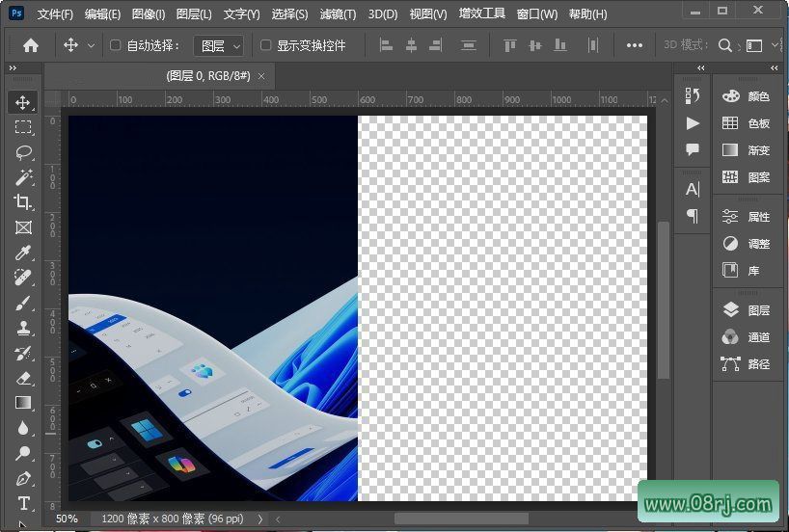Open the 滤镜(T) menu
The width and height of the screenshot is (789, 532).
click(338, 14)
